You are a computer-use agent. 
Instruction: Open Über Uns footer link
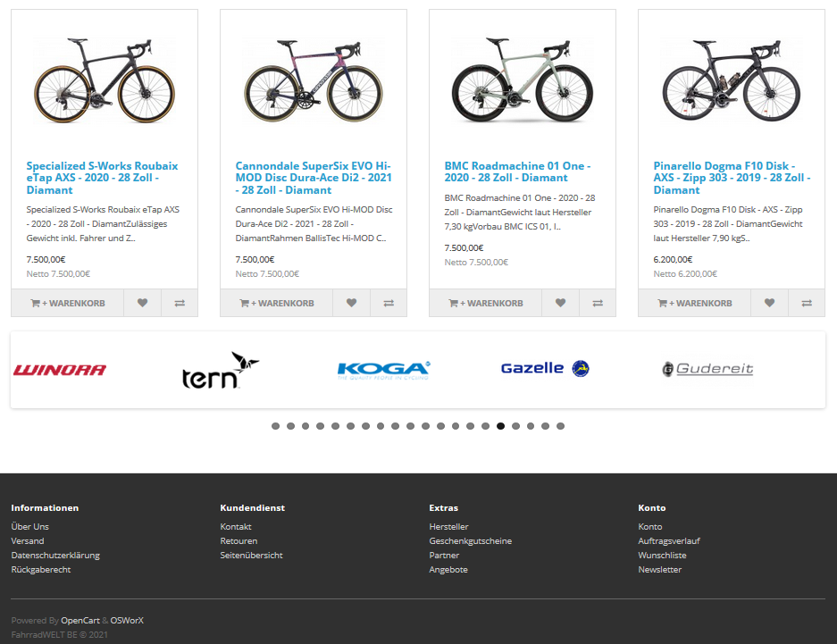(29, 527)
